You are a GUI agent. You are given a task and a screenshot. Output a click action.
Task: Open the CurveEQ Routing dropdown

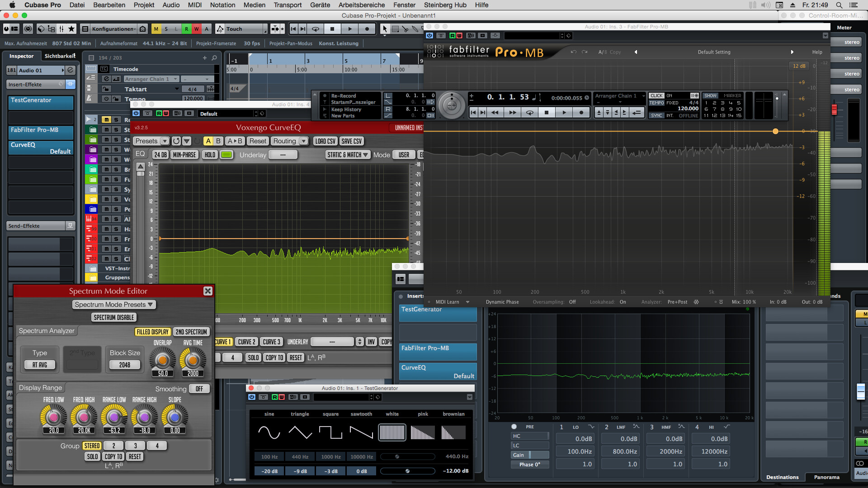coord(289,141)
